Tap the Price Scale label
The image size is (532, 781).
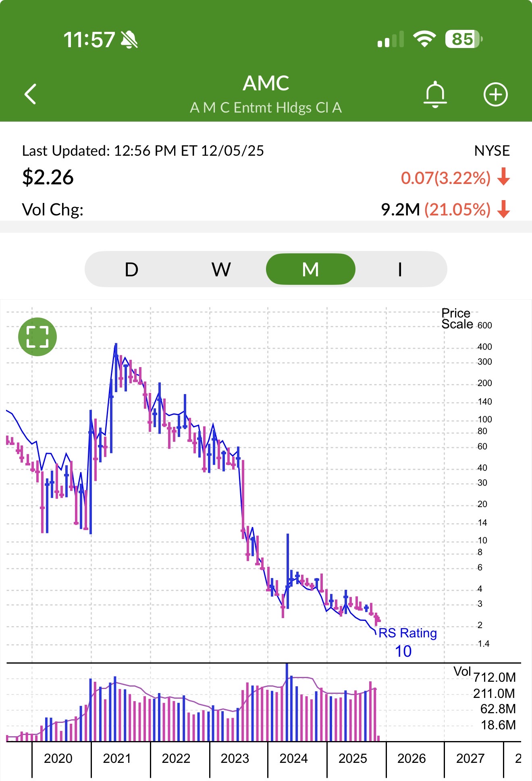pyautogui.click(x=457, y=319)
